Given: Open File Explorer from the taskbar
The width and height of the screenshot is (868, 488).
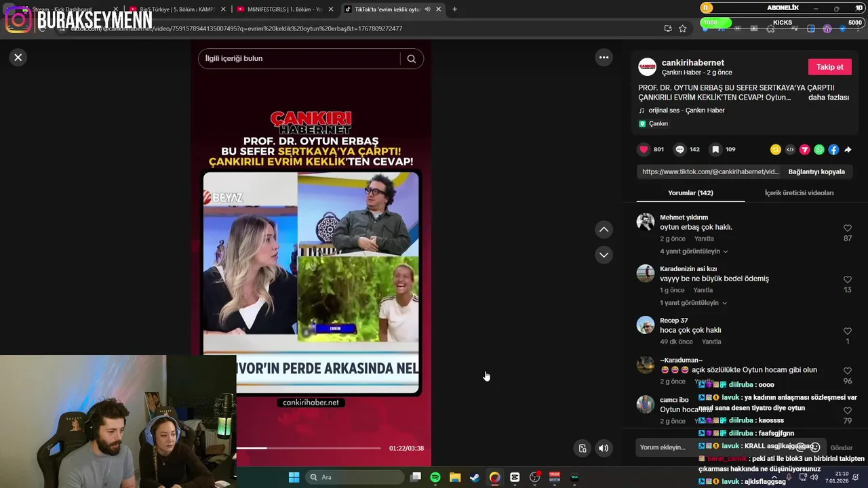Looking at the screenshot, I should (x=455, y=477).
